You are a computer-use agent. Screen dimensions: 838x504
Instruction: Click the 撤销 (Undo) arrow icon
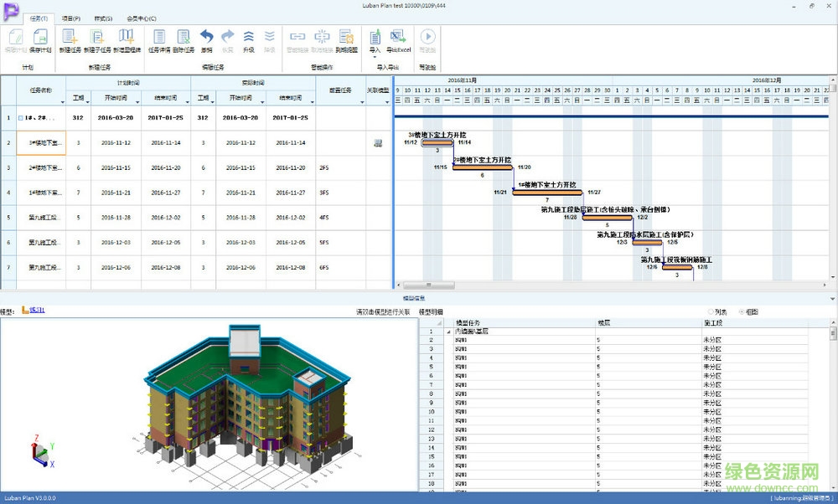[206, 38]
